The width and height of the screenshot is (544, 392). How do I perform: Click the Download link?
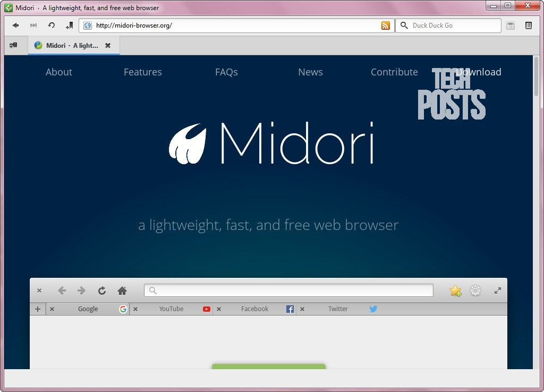point(479,72)
